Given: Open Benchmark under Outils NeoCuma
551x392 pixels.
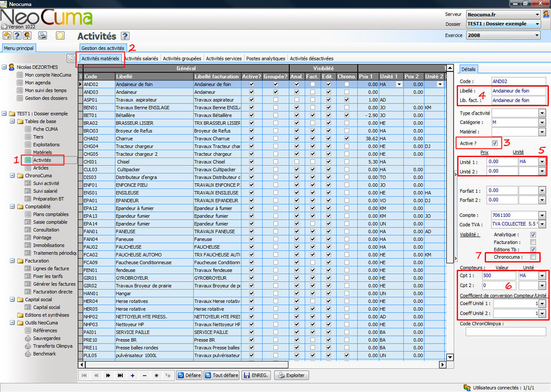Looking at the screenshot, I should pyautogui.click(x=44, y=353).
